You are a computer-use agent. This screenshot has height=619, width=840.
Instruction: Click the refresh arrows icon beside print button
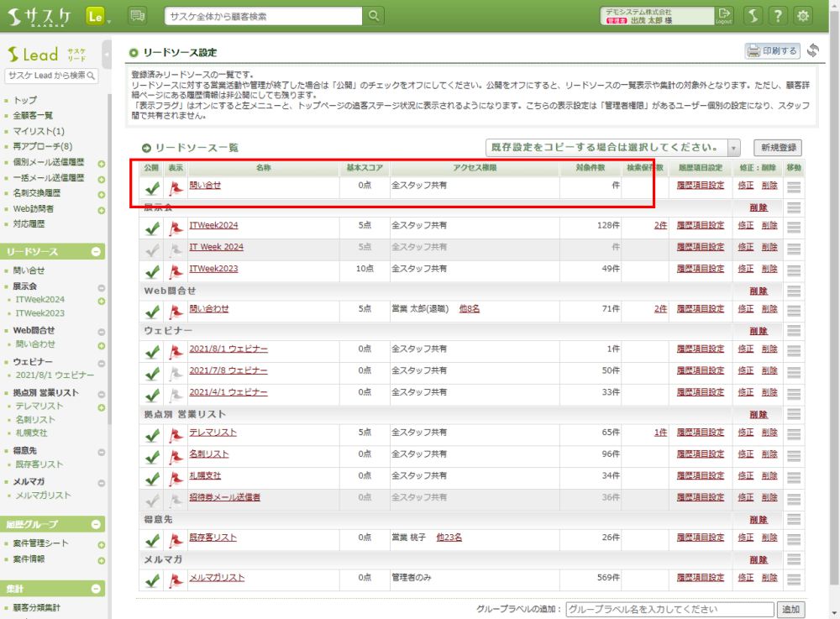tap(812, 50)
